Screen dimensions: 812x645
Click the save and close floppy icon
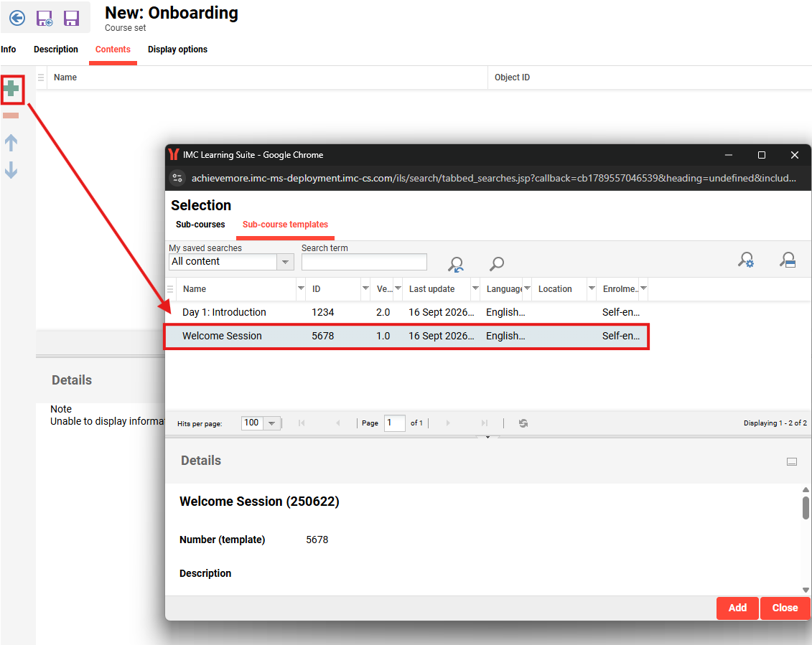[45, 18]
